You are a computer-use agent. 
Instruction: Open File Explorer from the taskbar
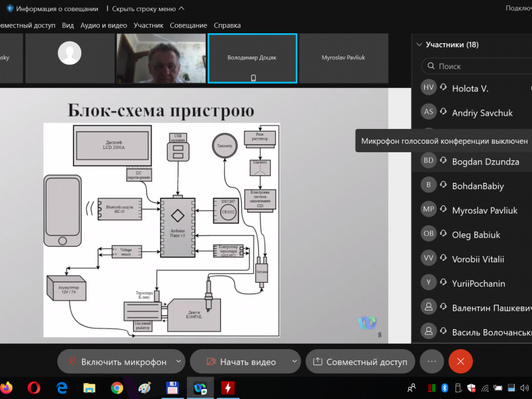point(89,387)
